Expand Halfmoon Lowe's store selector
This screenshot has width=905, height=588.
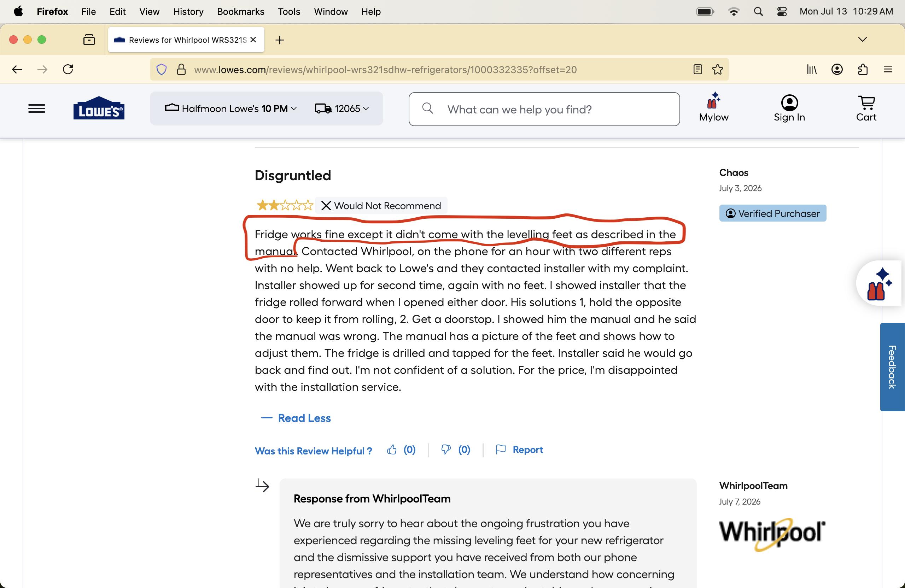point(230,109)
